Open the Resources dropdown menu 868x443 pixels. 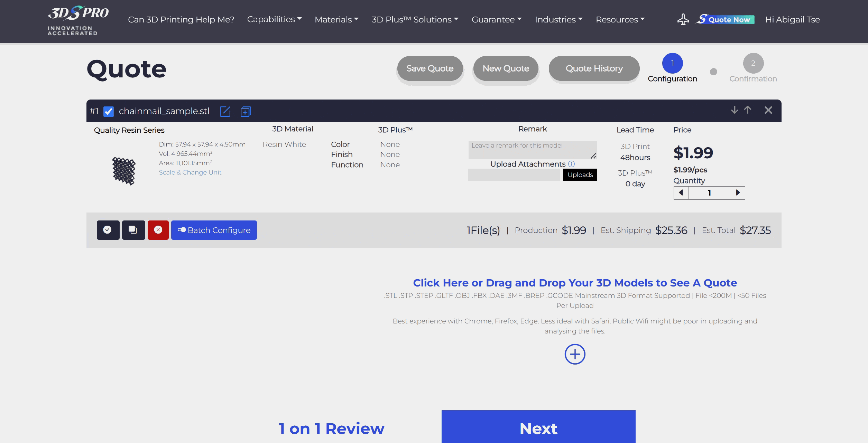pos(620,19)
